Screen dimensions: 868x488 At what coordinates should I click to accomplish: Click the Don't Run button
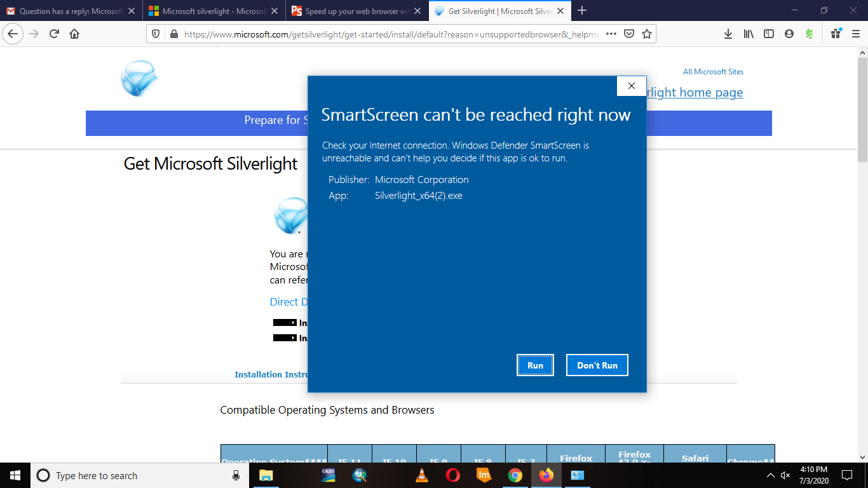coord(597,365)
